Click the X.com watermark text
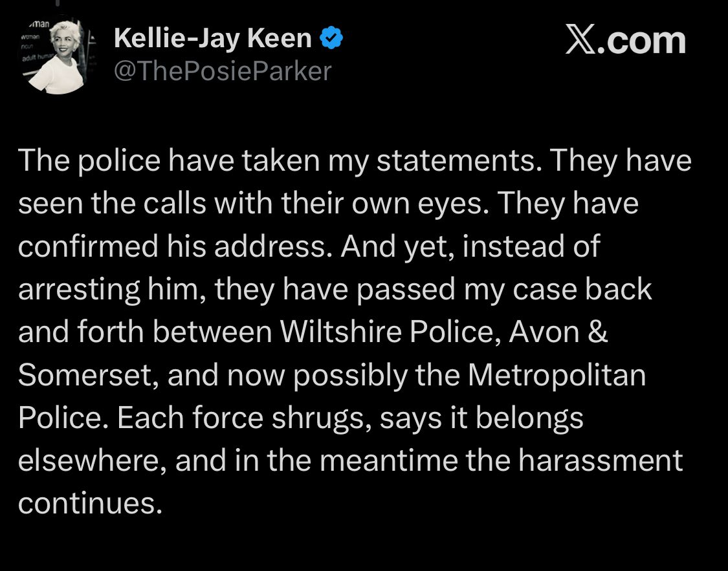This screenshot has width=728, height=571. point(624,41)
